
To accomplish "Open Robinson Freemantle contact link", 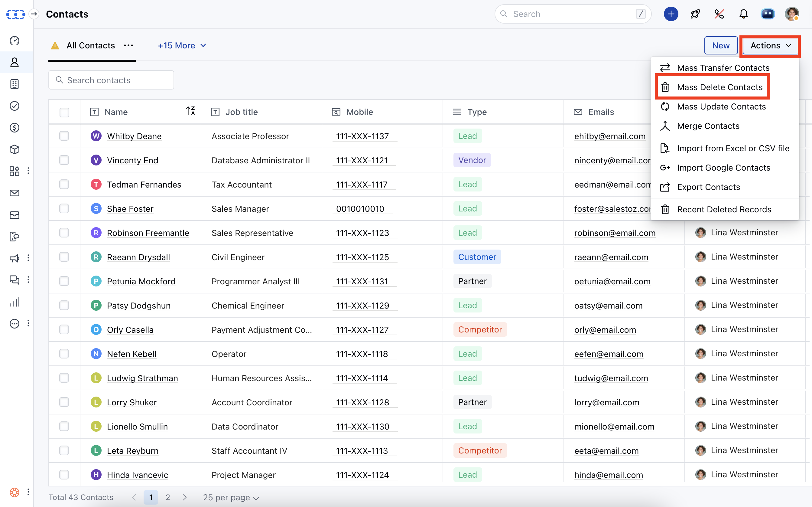I will (x=148, y=233).
